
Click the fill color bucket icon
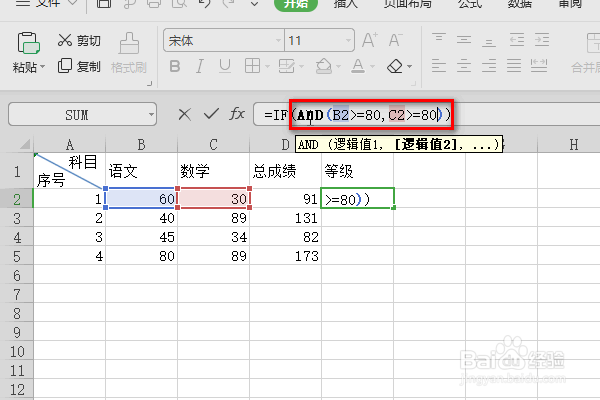324,66
